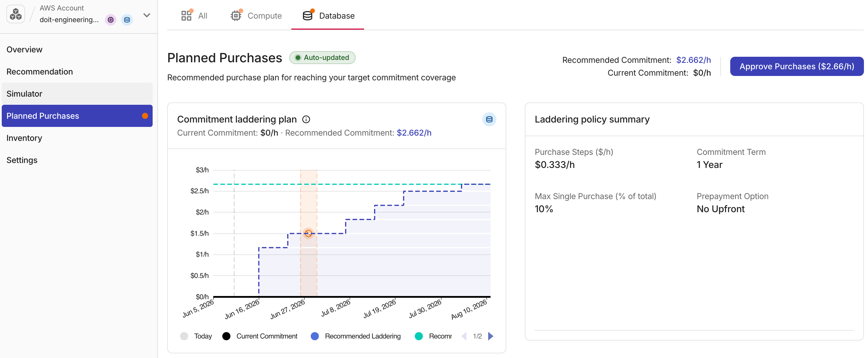Click Approve Purchases ($2.66/h) button
868x358 pixels.
pyautogui.click(x=797, y=66)
